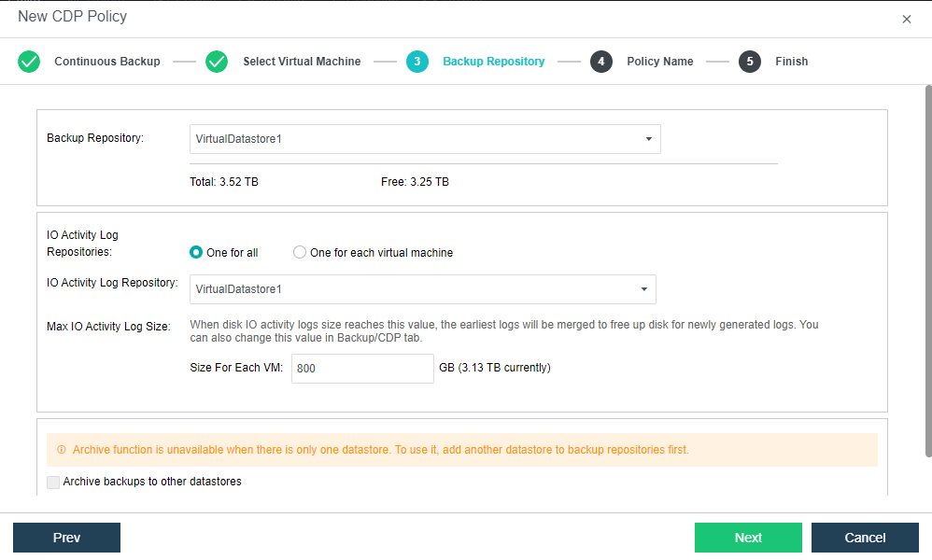Viewport: 932px width, 560px height.
Task: Select the One for all radio option
Action: [196, 252]
